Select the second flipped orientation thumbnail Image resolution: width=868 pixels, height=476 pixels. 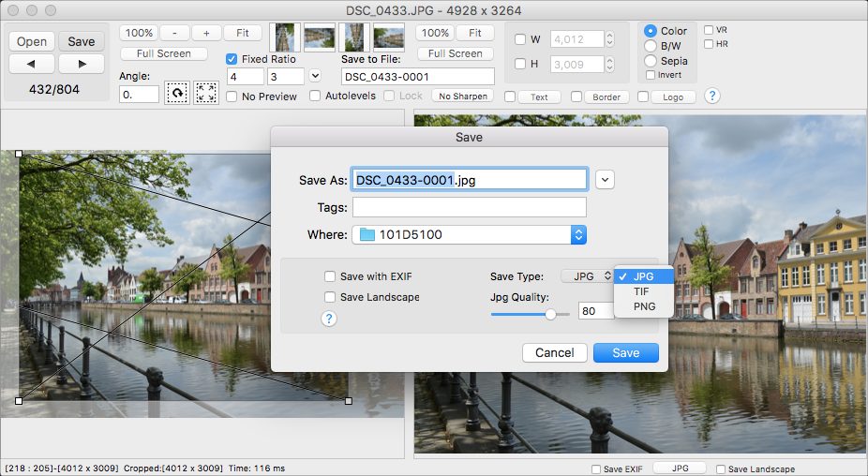tap(320, 37)
